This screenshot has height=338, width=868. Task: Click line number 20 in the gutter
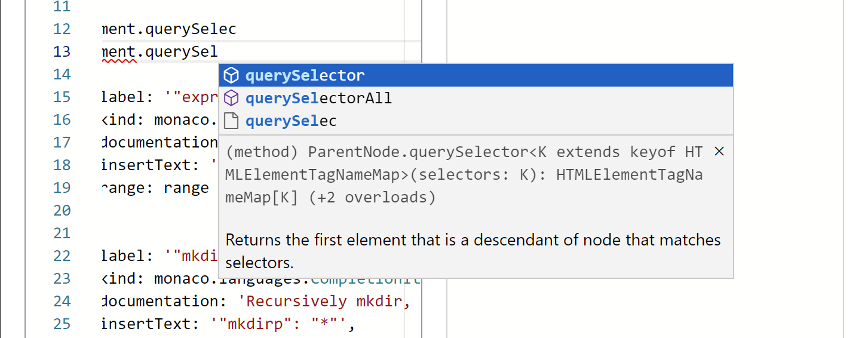point(62,210)
